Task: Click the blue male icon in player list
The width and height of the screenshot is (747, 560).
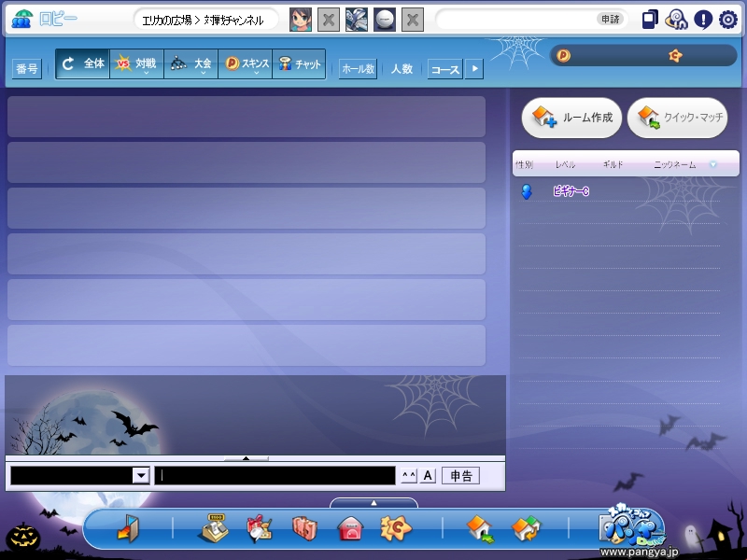Action: click(x=527, y=191)
